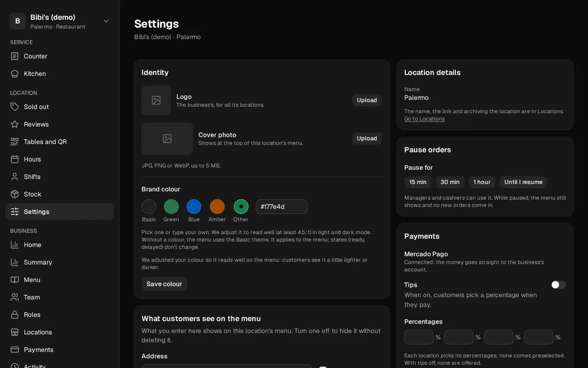Click the Sold out tag icon
The width and height of the screenshot is (588, 368).
tap(15, 107)
